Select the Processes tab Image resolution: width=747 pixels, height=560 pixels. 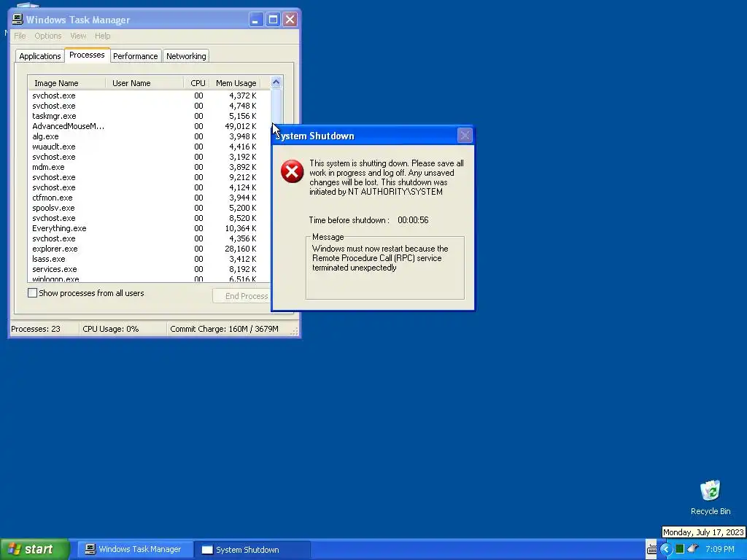87,55
